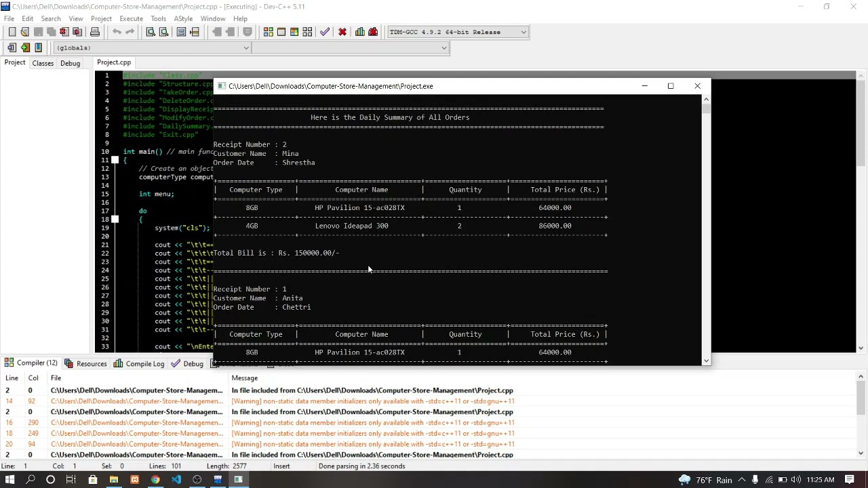Open the TDM-GCC compiler selection dropdown

point(457,32)
